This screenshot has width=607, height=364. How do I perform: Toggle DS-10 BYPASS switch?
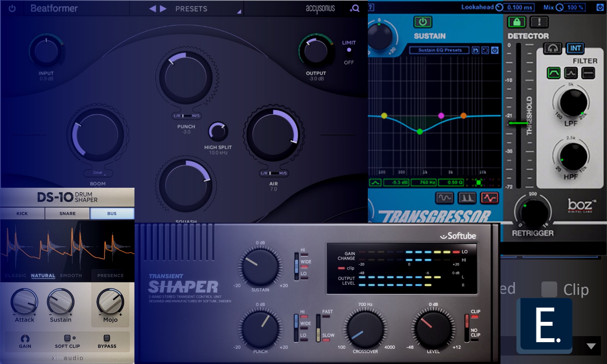tap(107, 338)
